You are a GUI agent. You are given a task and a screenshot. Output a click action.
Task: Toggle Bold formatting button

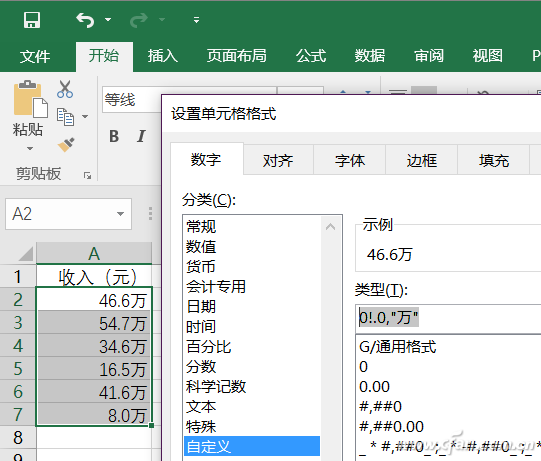(x=114, y=136)
